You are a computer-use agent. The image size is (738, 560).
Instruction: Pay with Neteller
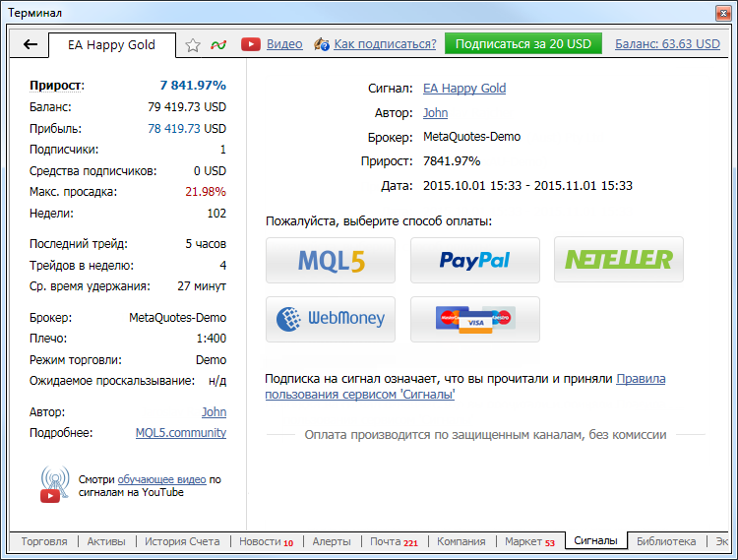[x=618, y=260]
